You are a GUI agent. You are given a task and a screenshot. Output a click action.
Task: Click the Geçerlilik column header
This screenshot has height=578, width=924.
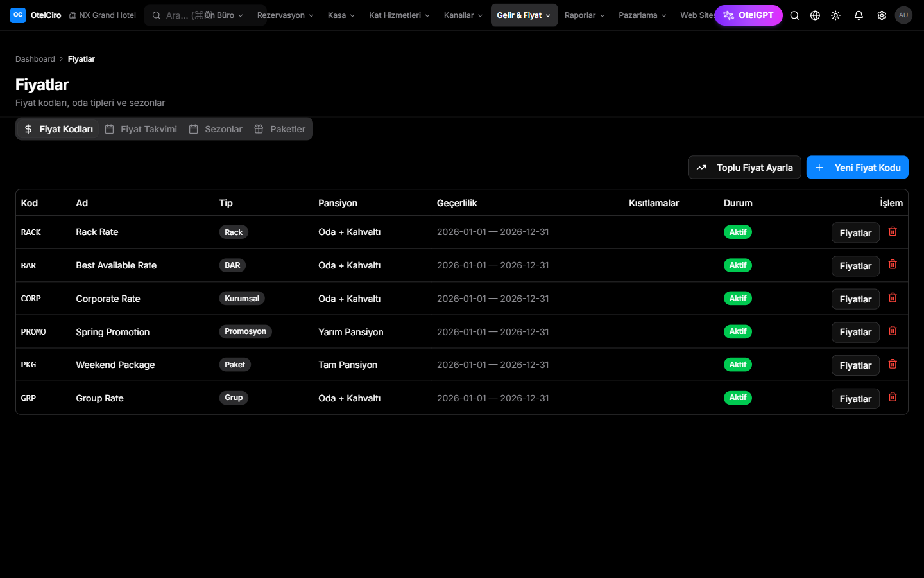point(457,203)
